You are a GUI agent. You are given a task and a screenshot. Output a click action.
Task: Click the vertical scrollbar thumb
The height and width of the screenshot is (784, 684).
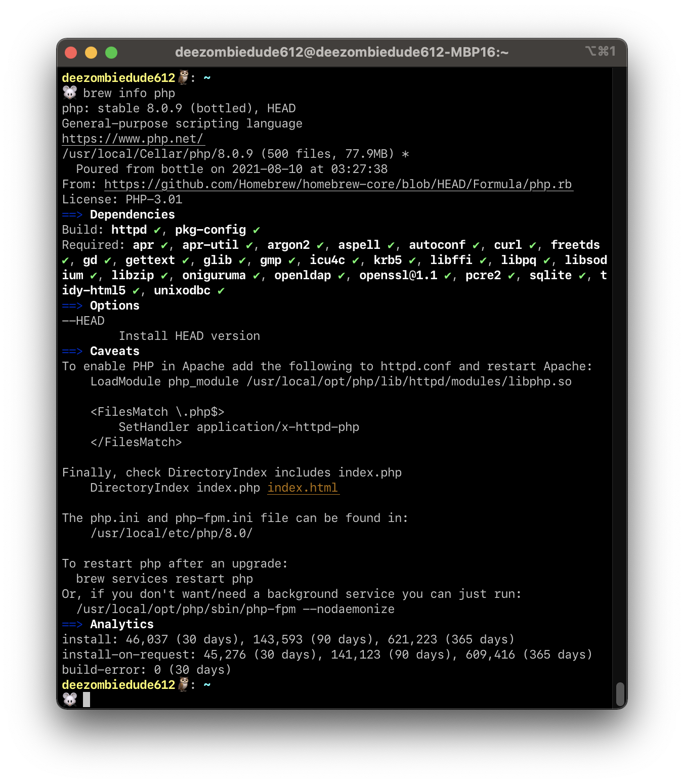pyautogui.click(x=620, y=694)
